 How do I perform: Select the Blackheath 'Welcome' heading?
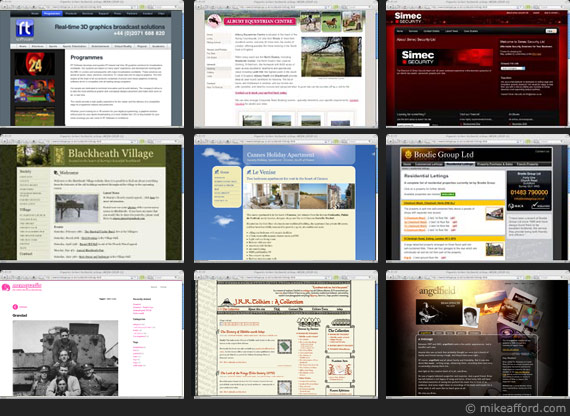click(69, 173)
